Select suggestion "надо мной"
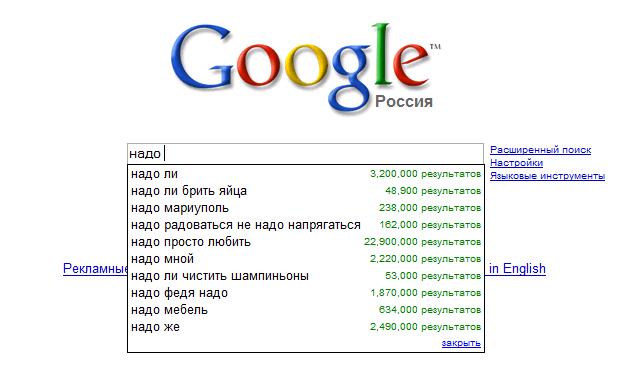Viewport: 636px width, 374px height. (x=306, y=259)
